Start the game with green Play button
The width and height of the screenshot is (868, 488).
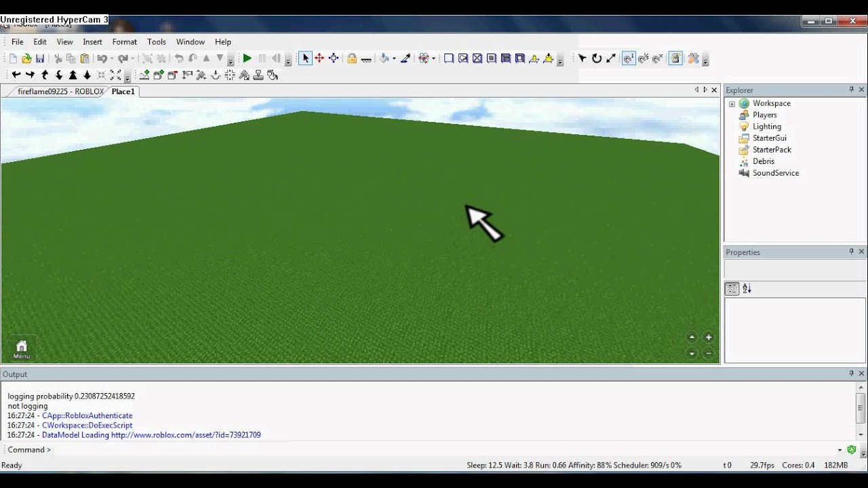[247, 58]
